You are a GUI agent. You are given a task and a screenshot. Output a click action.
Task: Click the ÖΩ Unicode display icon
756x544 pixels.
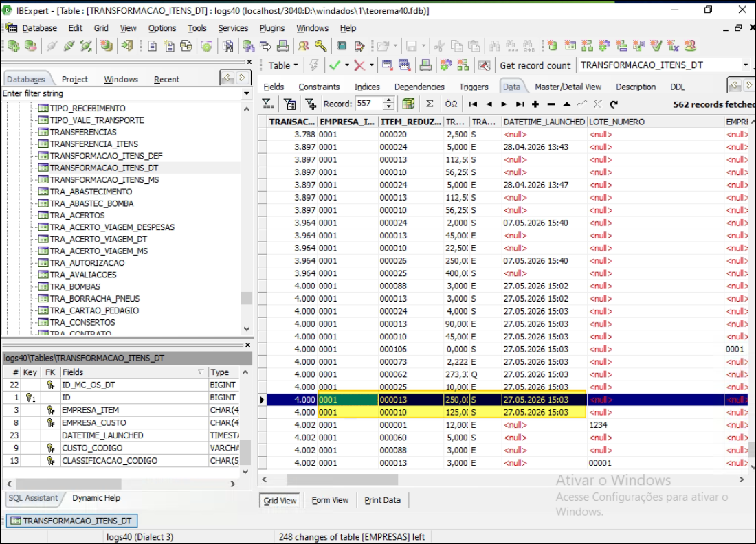[452, 104]
